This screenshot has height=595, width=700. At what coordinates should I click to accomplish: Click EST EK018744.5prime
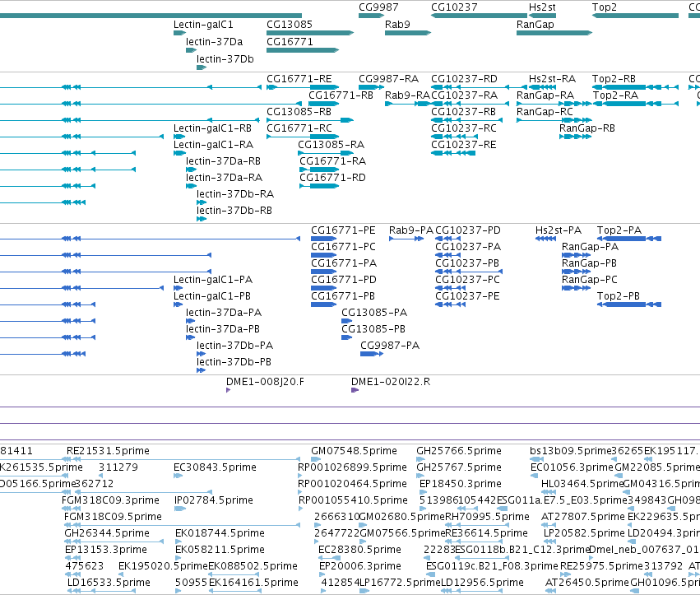point(220,533)
